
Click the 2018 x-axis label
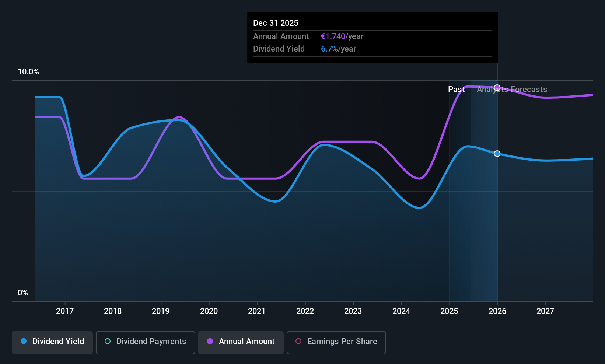pyautogui.click(x=113, y=311)
